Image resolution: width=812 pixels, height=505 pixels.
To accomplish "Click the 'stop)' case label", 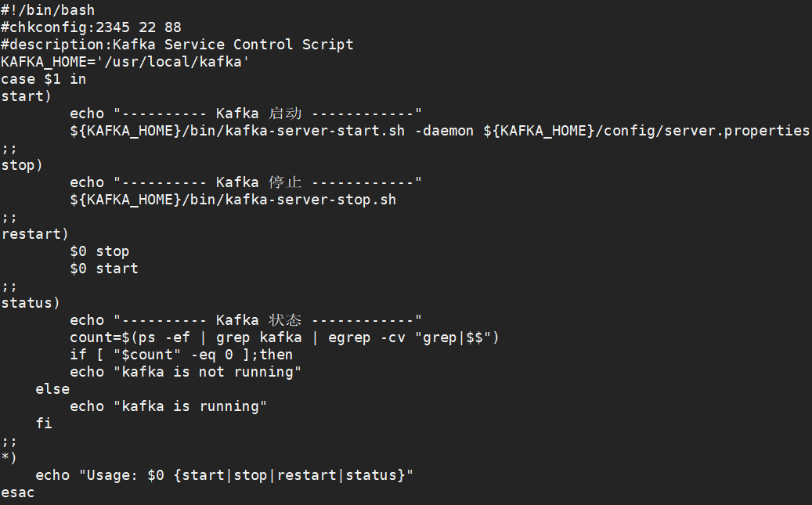I will tap(22, 165).
